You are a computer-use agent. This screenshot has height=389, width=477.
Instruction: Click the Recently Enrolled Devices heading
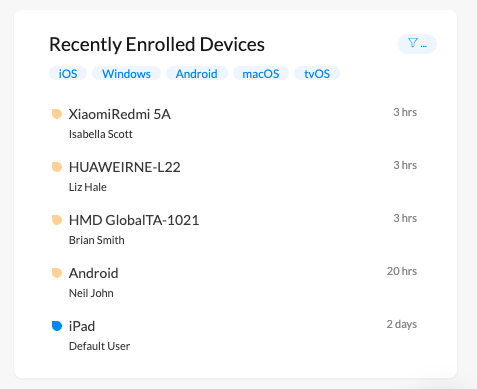coord(157,45)
